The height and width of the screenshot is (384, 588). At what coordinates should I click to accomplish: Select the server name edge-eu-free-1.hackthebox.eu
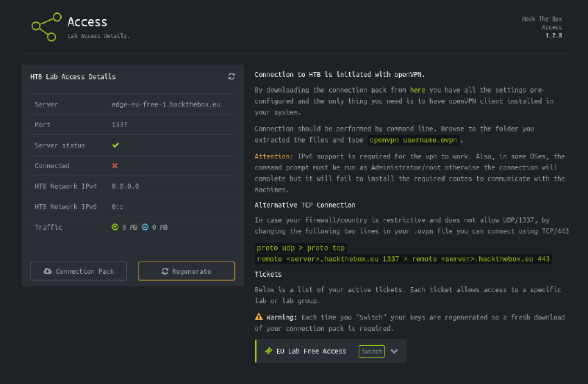(x=166, y=104)
